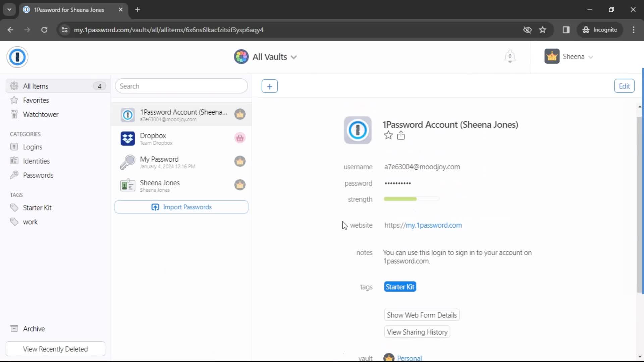Click the Archive section icon
This screenshot has height=362, width=644.
coord(14,329)
